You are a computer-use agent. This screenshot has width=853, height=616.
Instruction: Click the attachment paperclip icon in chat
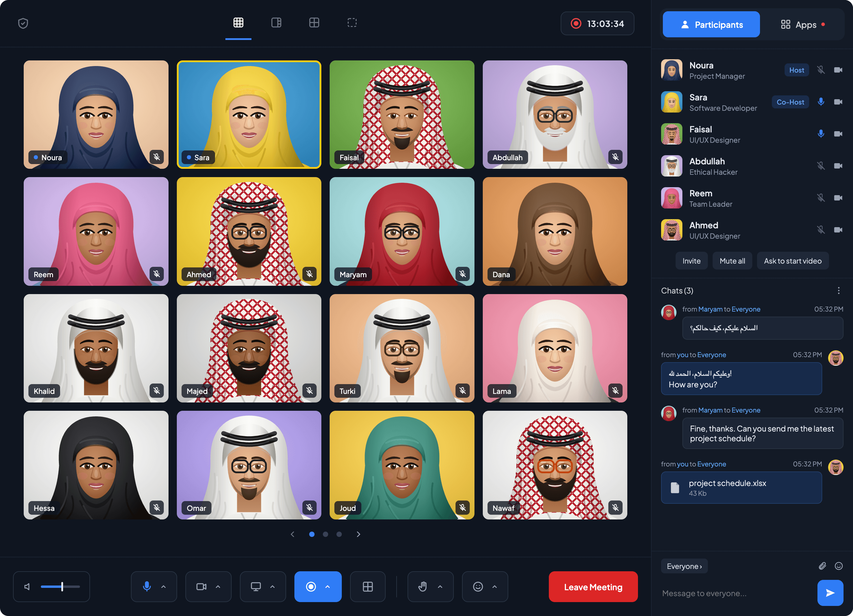(x=822, y=566)
